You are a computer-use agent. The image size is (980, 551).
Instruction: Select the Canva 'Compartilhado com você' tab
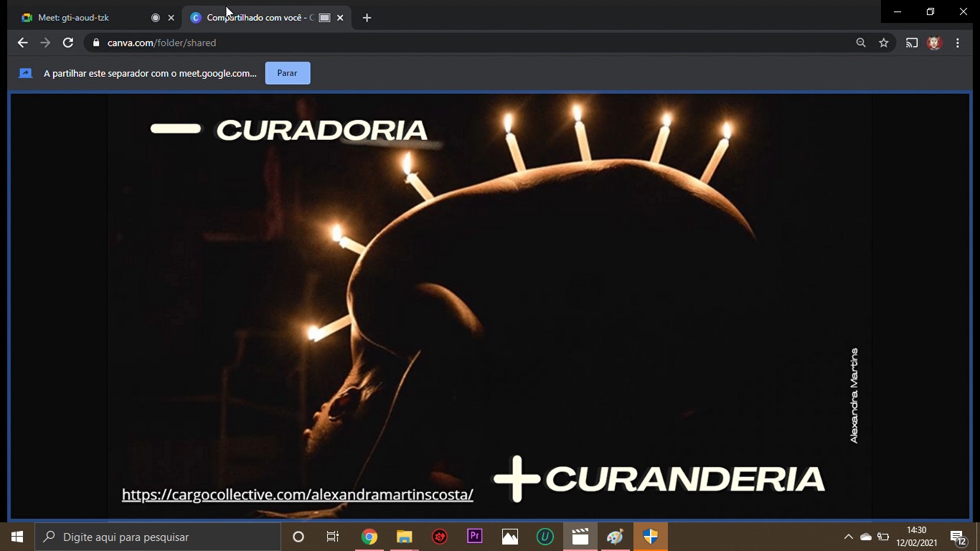(258, 18)
